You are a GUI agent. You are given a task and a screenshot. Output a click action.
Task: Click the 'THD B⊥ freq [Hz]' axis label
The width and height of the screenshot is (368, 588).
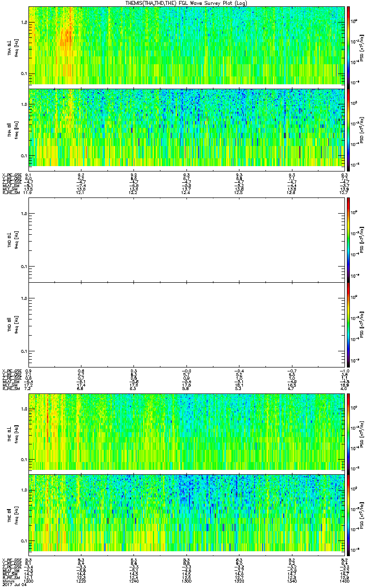click(x=12, y=240)
